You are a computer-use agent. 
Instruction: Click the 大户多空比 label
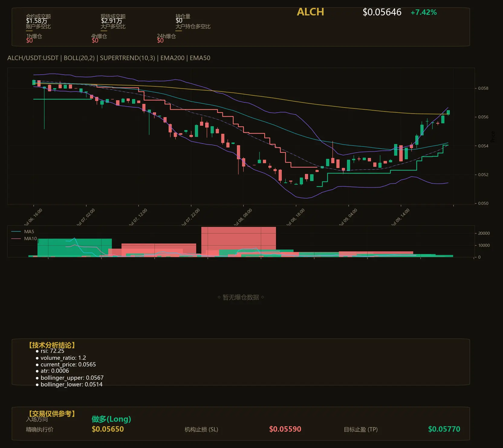click(113, 26)
